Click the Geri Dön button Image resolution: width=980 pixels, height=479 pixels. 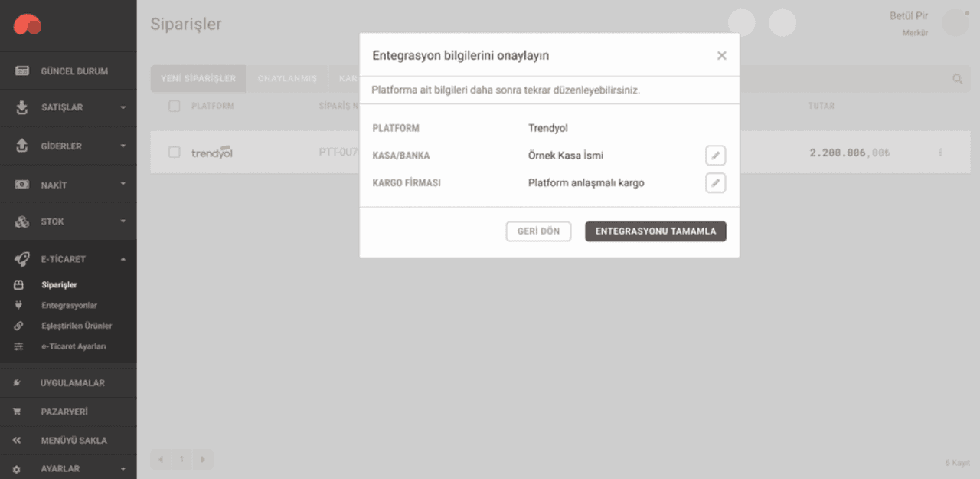[538, 231]
